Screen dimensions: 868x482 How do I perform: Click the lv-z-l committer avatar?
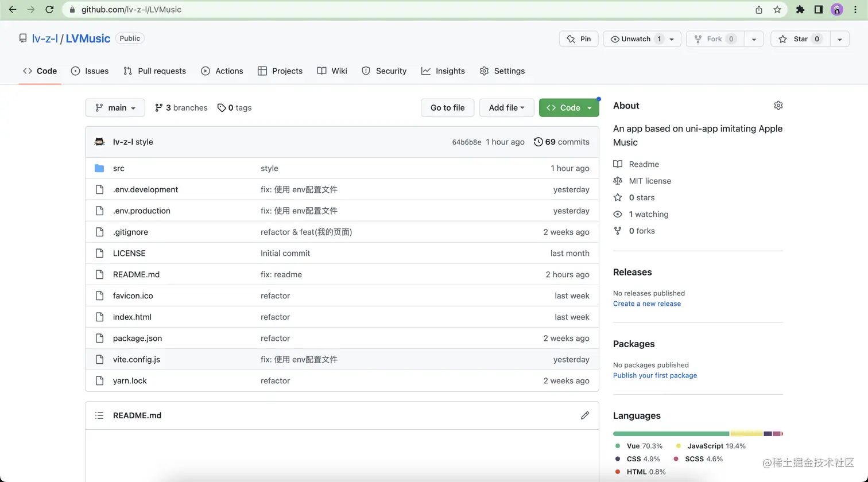point(99,142)
